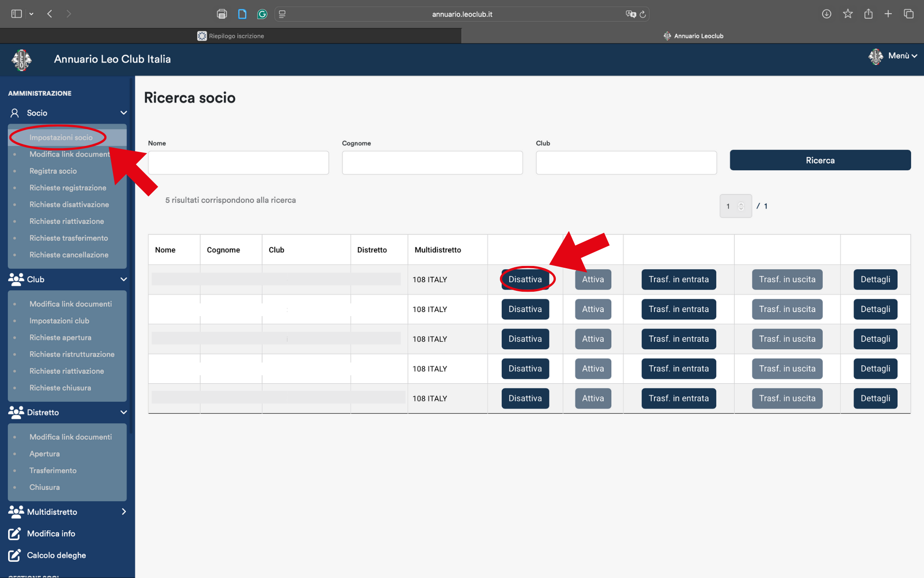Viewport: 924px width, 578px height.
Task: Click the Calcolo deleghe pencil icon
Action: pos(14,555)
